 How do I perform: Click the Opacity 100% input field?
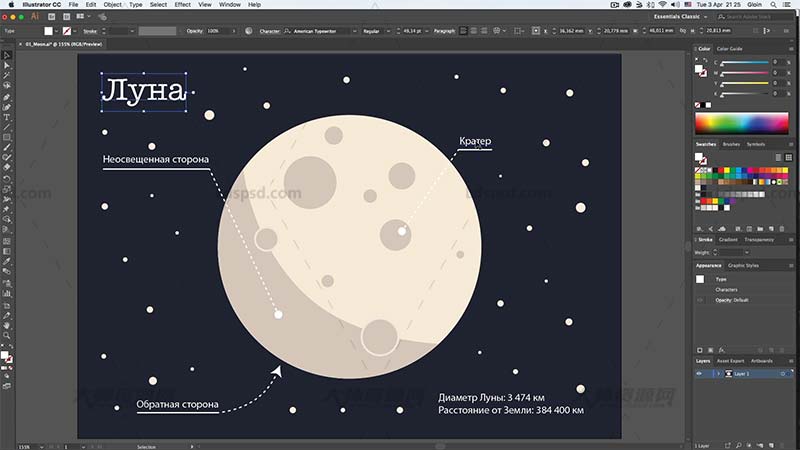point(217,31)
